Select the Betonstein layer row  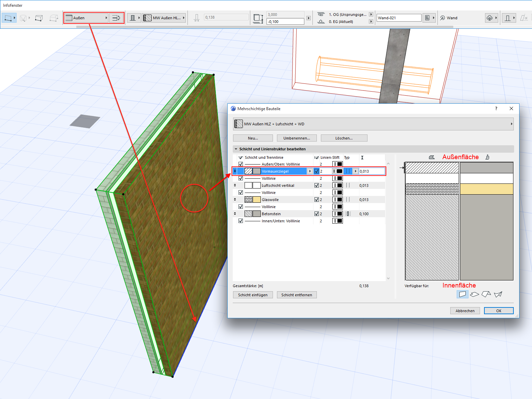[x=271, y=214]
